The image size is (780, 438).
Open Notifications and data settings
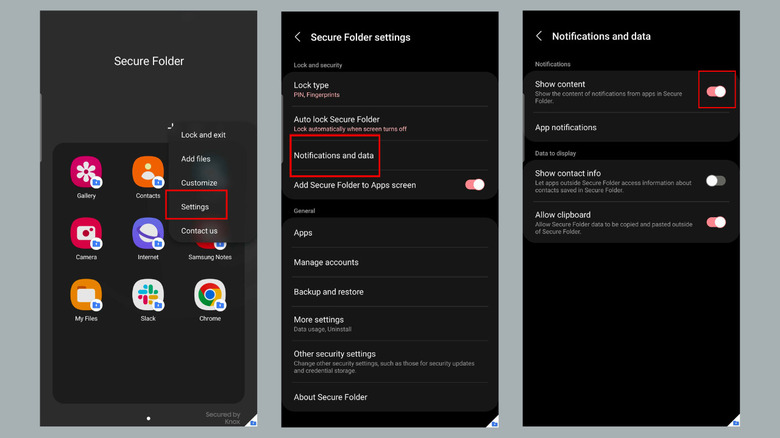click(x=390, y=155)
